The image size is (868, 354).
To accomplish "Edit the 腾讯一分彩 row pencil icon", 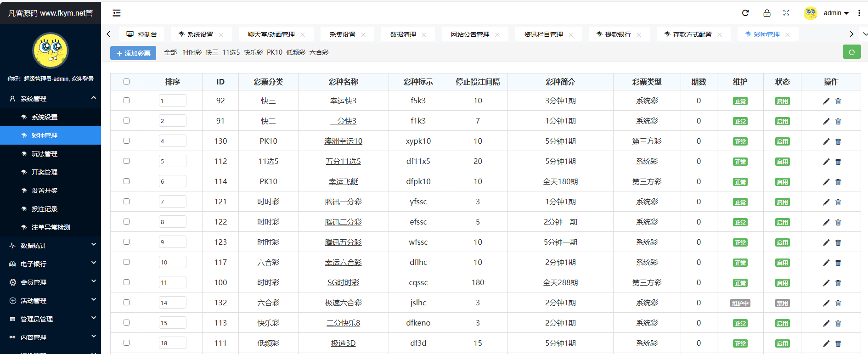I will 826,202.
